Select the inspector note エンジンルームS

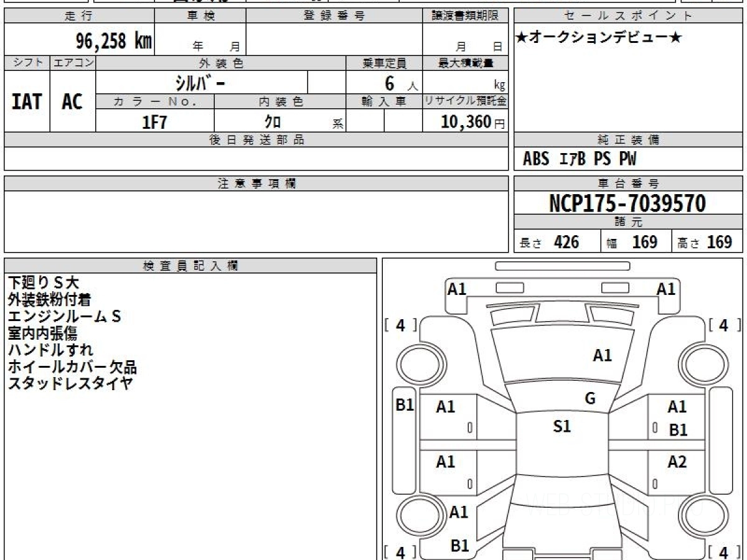coord(64,317)
